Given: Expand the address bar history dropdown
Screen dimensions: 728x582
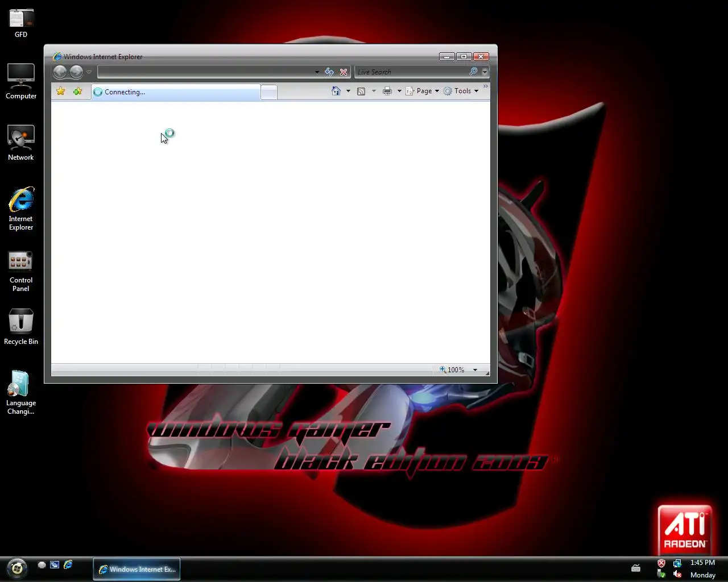Looking at the screenshot, I should click(x=317, y=72).
